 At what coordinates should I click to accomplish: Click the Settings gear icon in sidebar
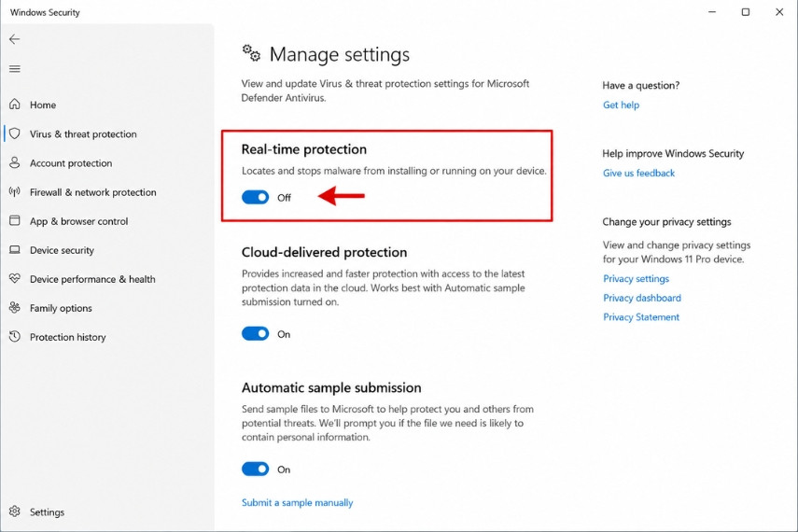click(x=15, y=511)
